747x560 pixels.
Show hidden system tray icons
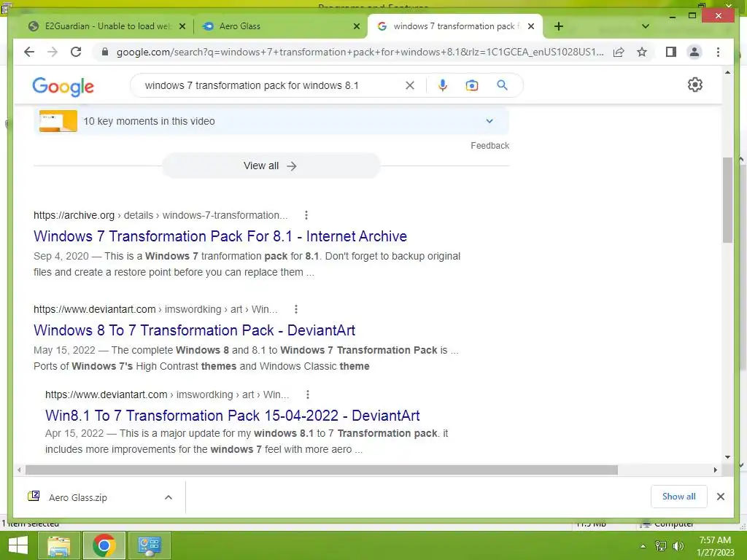click(x=643, y=546)
